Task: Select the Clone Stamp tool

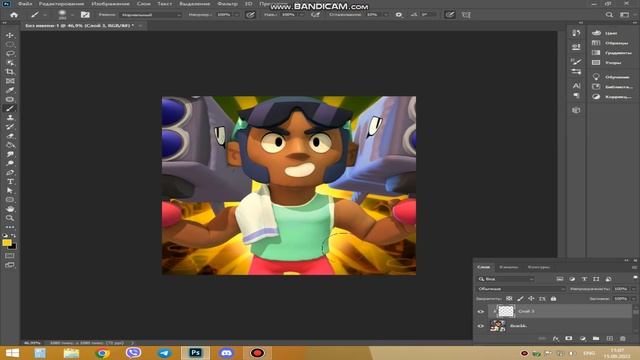Action: click(x=10, y=117)
